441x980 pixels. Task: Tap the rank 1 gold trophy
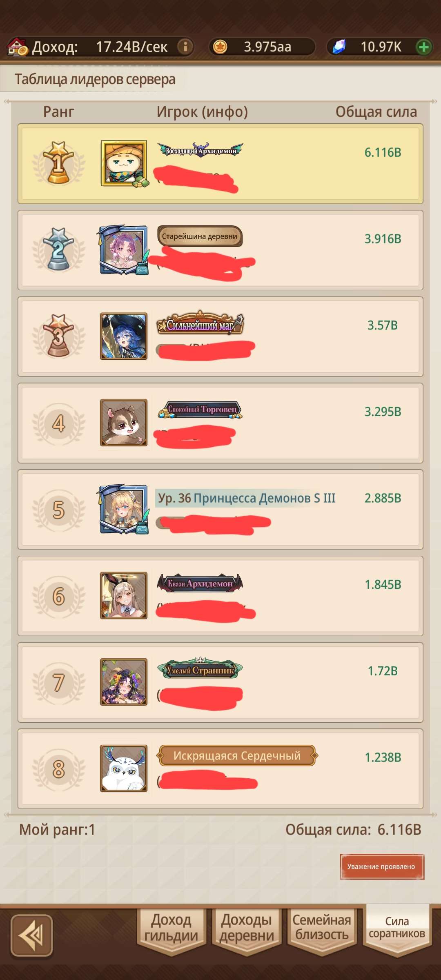58,163
